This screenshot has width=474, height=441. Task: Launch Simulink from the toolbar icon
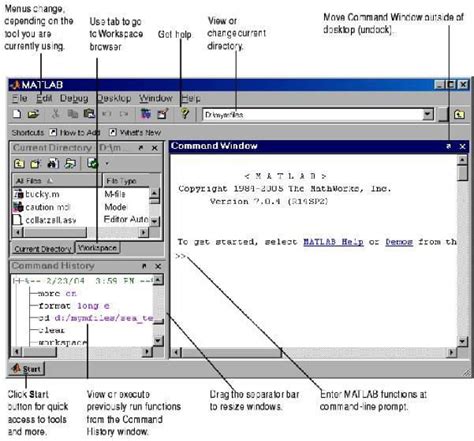(146, 114)
